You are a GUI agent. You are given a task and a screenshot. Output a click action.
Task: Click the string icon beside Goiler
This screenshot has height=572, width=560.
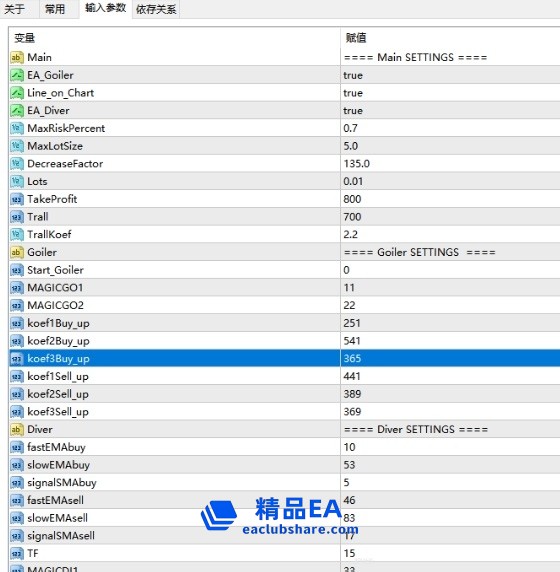point(16,252)
